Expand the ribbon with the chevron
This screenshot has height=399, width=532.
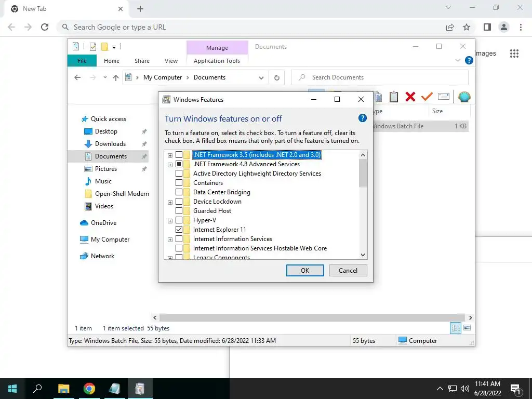457,60
